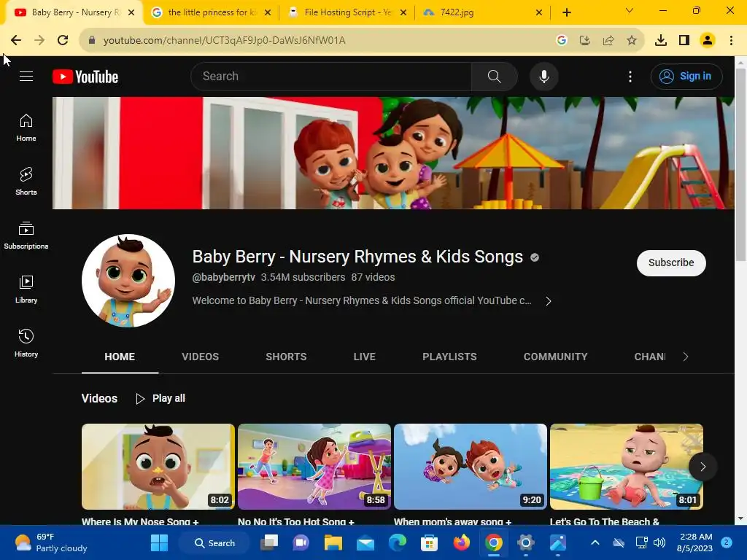Open the weather widget on taskbar
The height and width of the screenshot is (560, 747).
(50, 542)
